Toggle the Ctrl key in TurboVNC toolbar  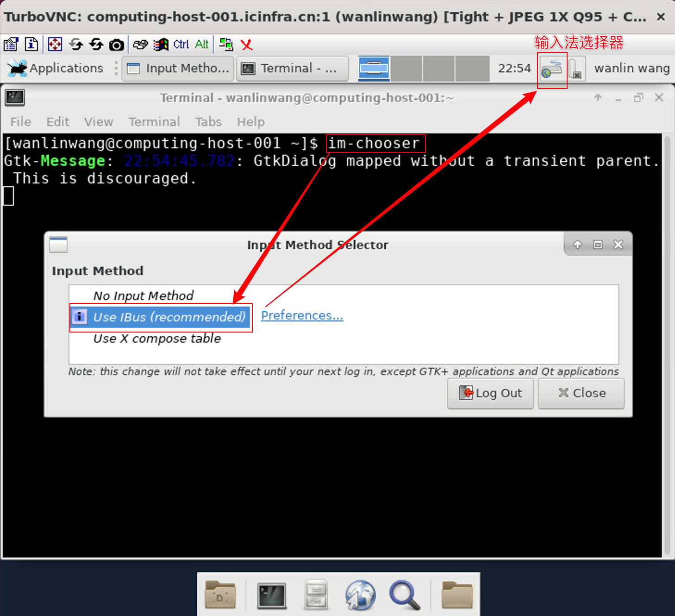(x=181, y=44)
